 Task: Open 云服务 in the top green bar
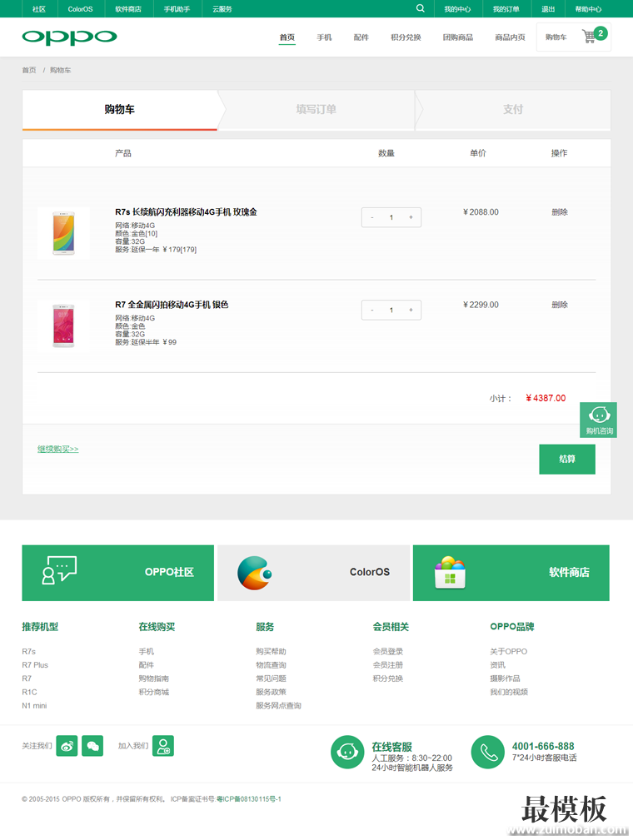222,9
